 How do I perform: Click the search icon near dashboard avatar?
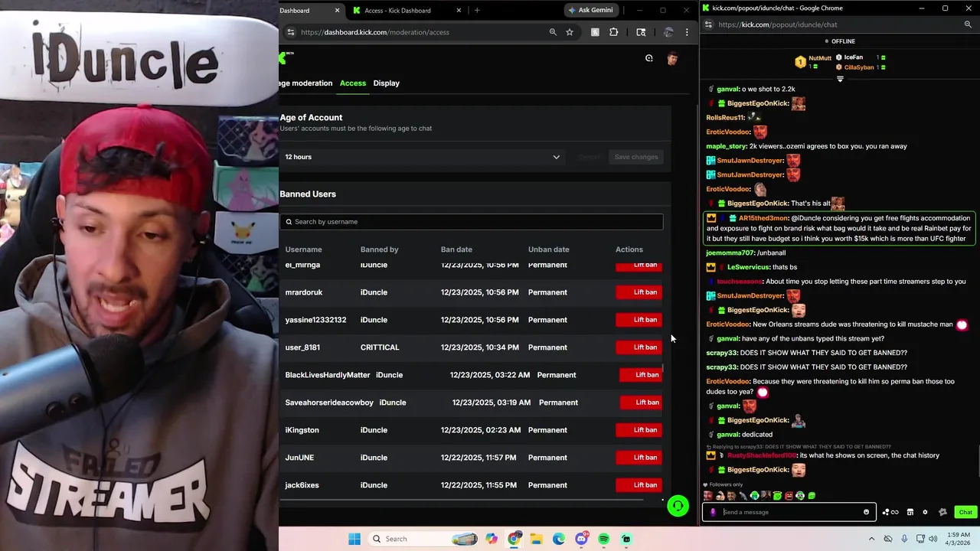pos(649,58)
